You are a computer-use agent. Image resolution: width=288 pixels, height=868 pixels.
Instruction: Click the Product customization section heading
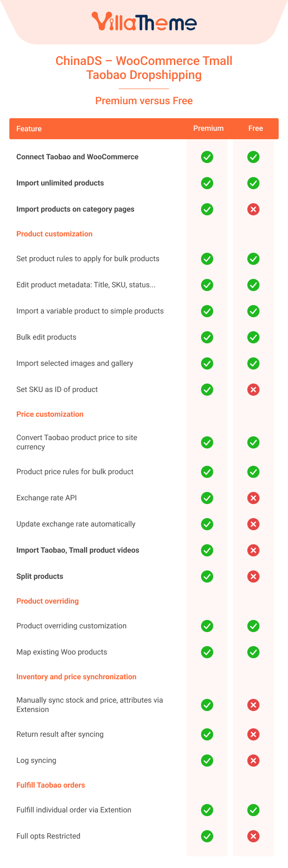click(54, 234)
